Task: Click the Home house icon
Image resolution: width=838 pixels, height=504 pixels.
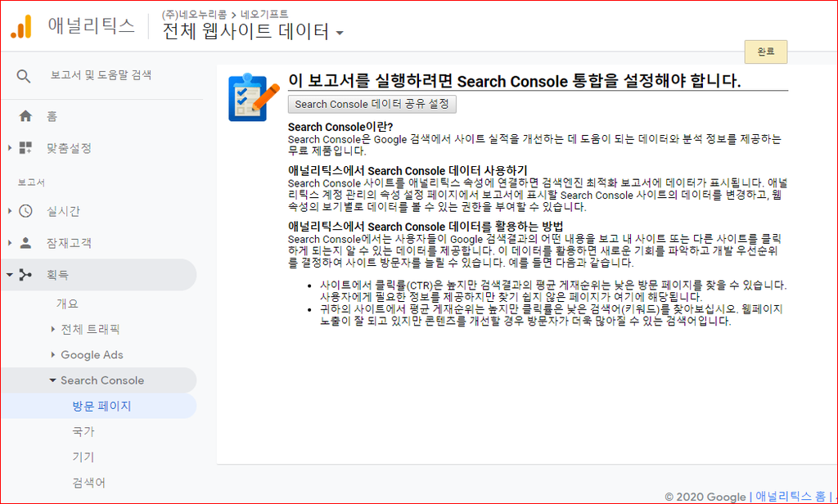Action: point(25,116)
